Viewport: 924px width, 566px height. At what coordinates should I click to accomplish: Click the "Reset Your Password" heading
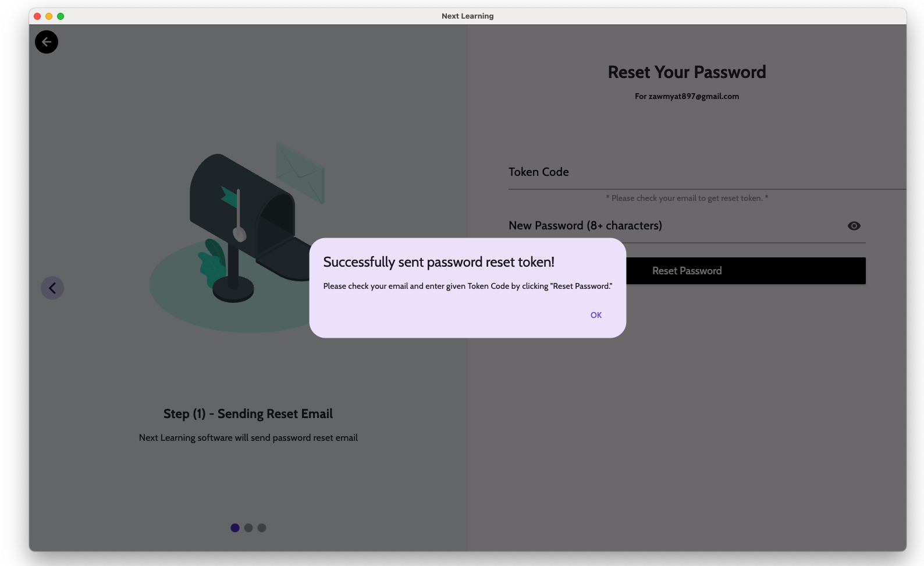(687, 72)
